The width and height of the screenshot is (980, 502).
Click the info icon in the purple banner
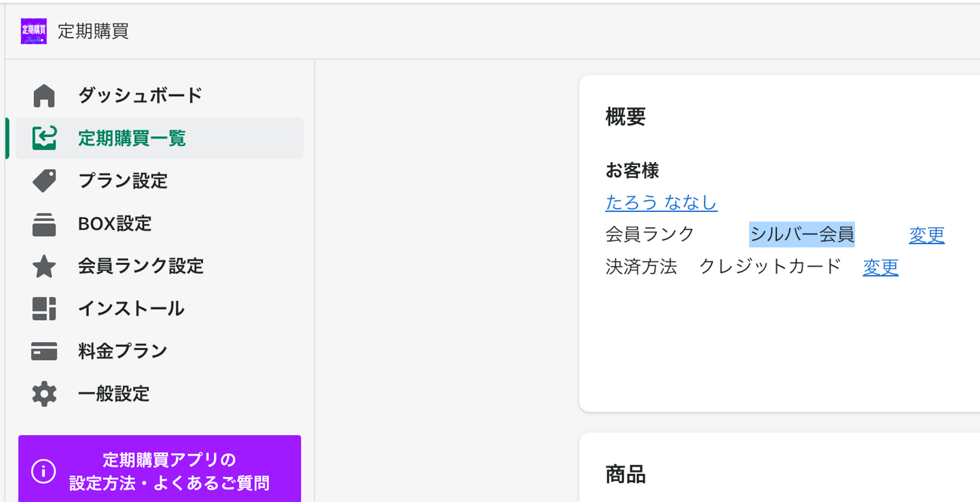pyautogui.click(x=44, y=471)
